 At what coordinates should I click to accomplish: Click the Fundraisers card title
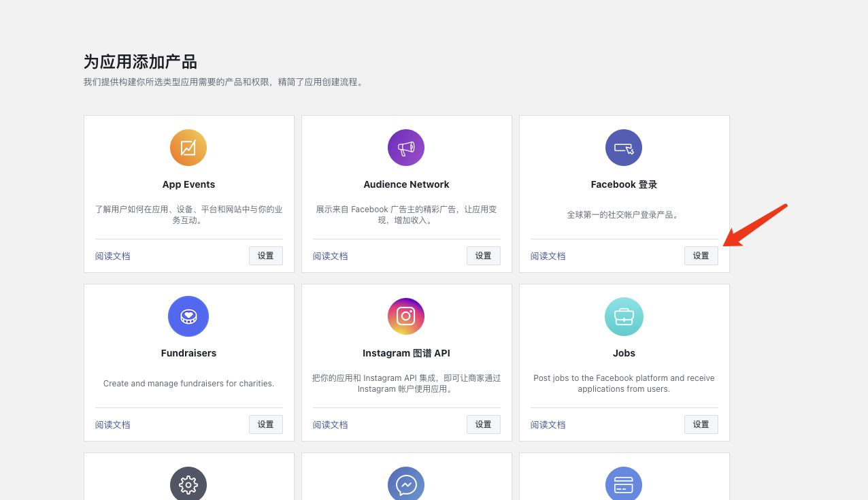[188, 353]
